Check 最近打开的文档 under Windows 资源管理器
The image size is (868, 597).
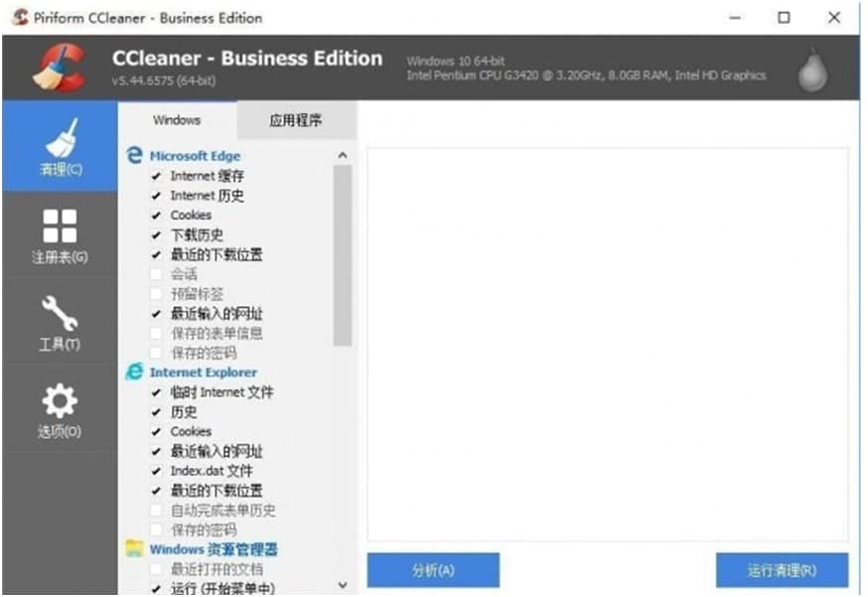(154, 568)
